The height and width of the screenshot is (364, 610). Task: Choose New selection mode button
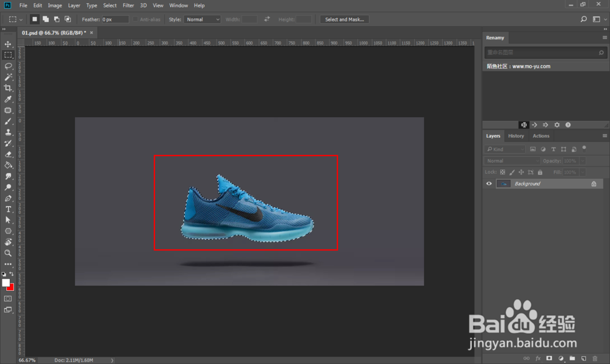[x=35, y=19]
